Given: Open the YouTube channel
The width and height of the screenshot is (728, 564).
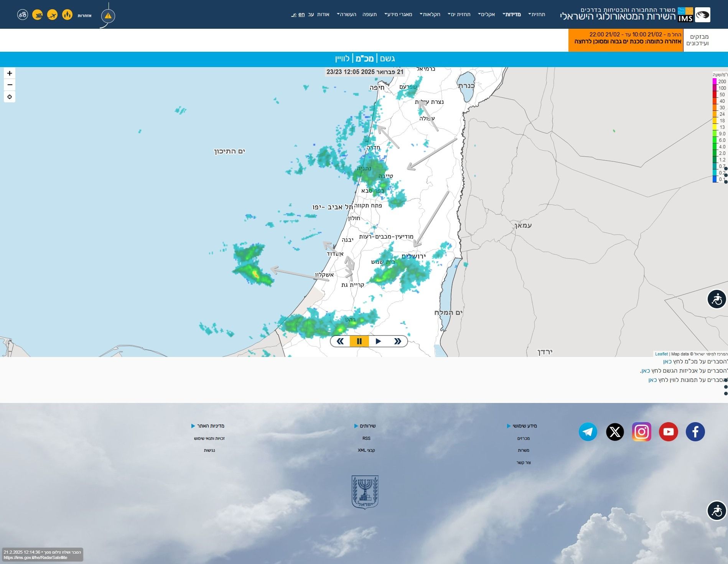Looking at the screenshot, I should point(669,432).
